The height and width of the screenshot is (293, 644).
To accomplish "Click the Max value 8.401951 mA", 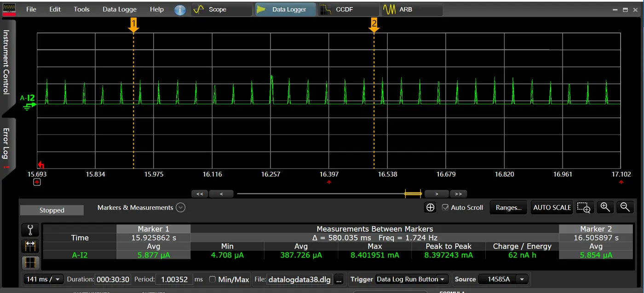I will (x=374, y=255).
